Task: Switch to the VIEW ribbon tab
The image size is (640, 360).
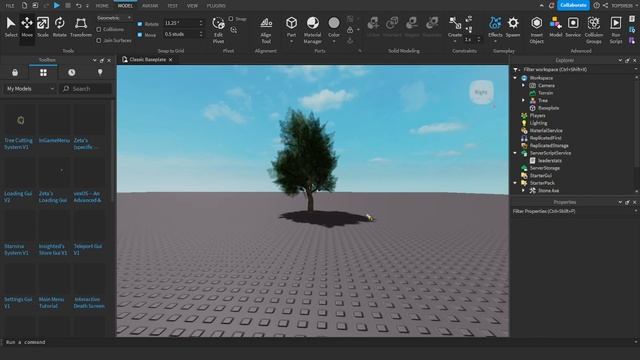Action: tap(192, 6)
